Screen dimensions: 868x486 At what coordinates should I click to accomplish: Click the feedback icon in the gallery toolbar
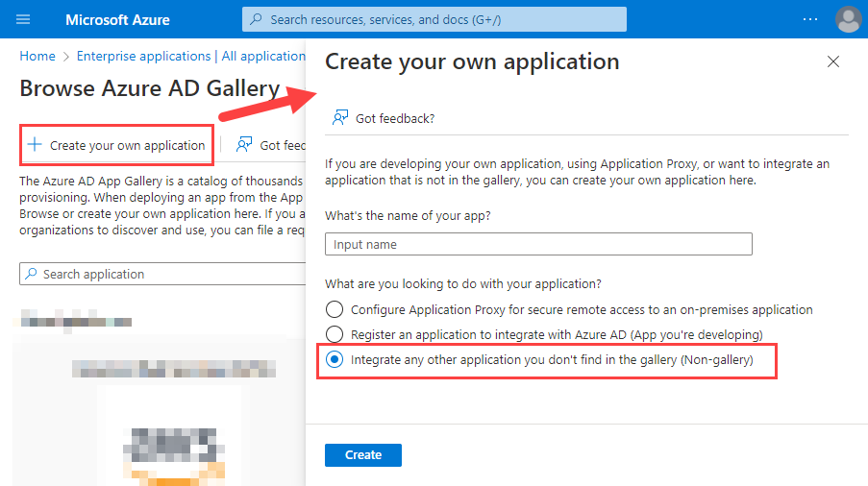click(x=244, y=145)
